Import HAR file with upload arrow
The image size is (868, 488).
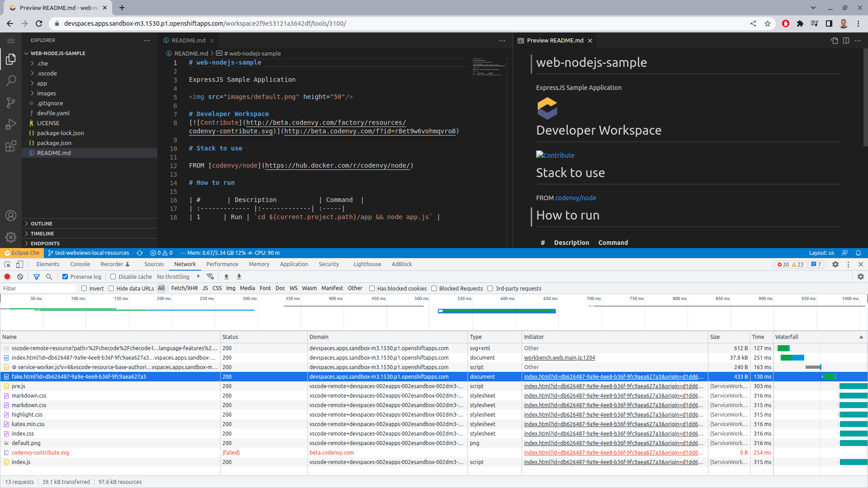pyautogui.click(x=226, y=277)
